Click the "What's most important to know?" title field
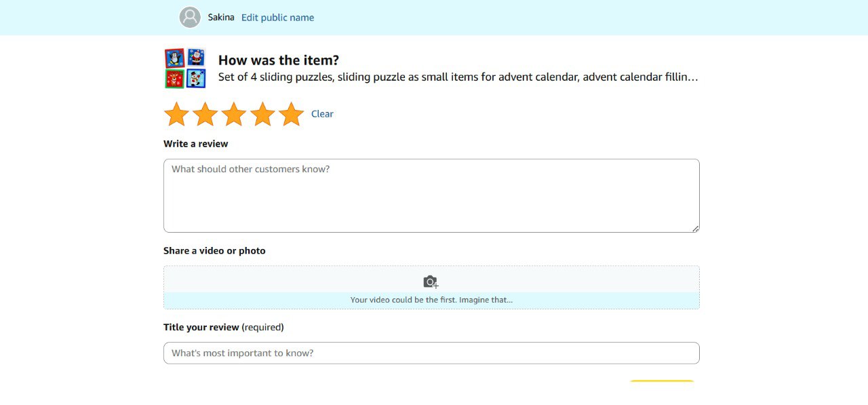The width and height of the screenshot is (868, 405). pyautogui.click(x=431, y=353)
